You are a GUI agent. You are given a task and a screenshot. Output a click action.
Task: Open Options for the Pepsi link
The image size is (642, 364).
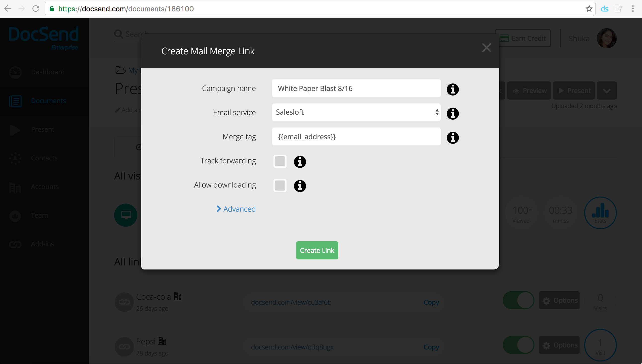pyautogui.click(x=559, y=345)
